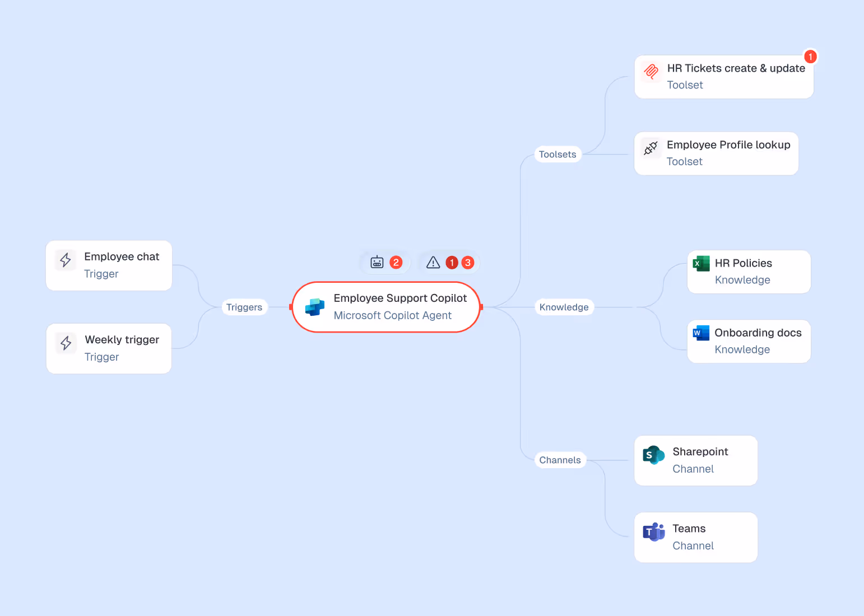Viewport: 864px width, 616px height.
Task: Click the Word icon on Onboarding docs card
Action: coord(702,333)
